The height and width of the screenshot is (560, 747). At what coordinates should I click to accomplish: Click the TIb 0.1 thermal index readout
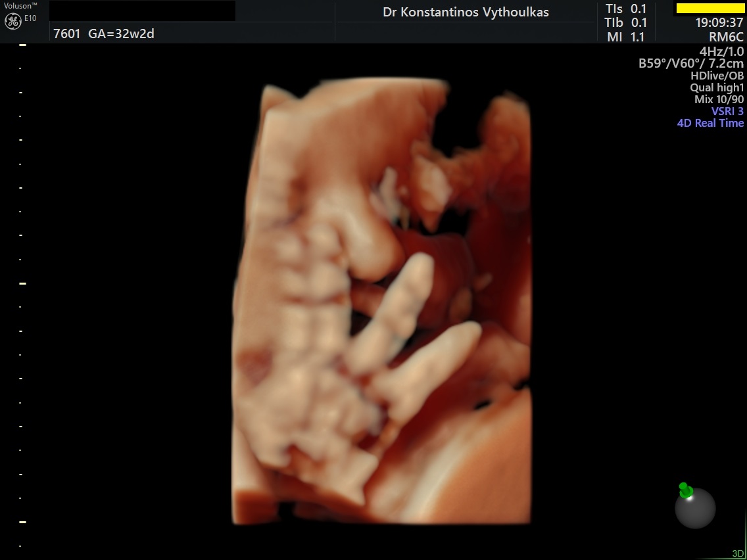click(x=626, y=23)
